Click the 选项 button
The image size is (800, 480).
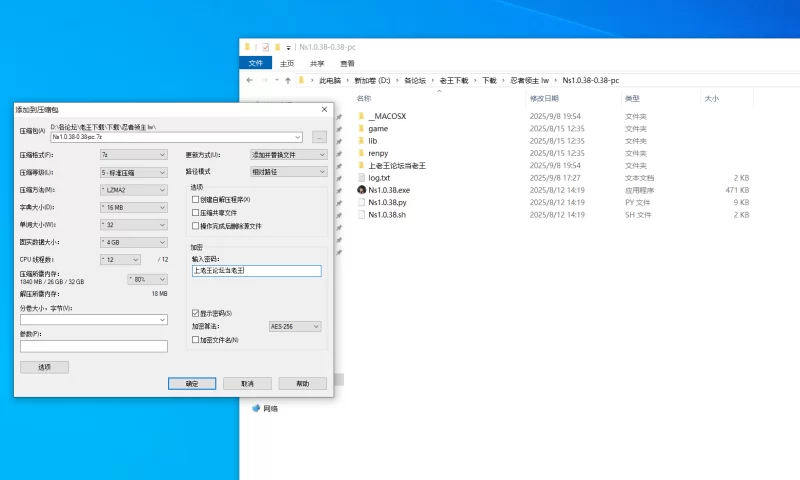click(44, 367)
